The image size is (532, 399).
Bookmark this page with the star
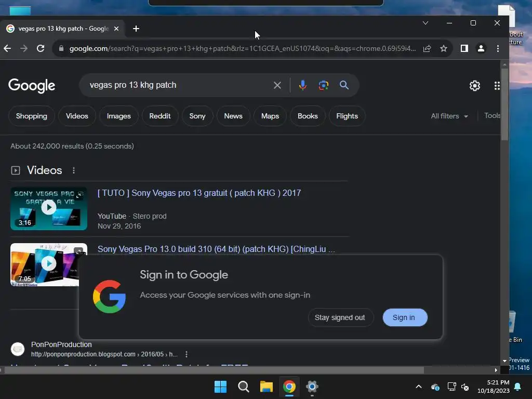pos(444,48)
